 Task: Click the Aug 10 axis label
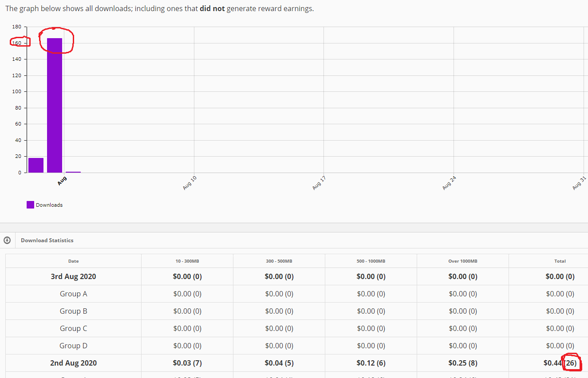click(190, 183)
